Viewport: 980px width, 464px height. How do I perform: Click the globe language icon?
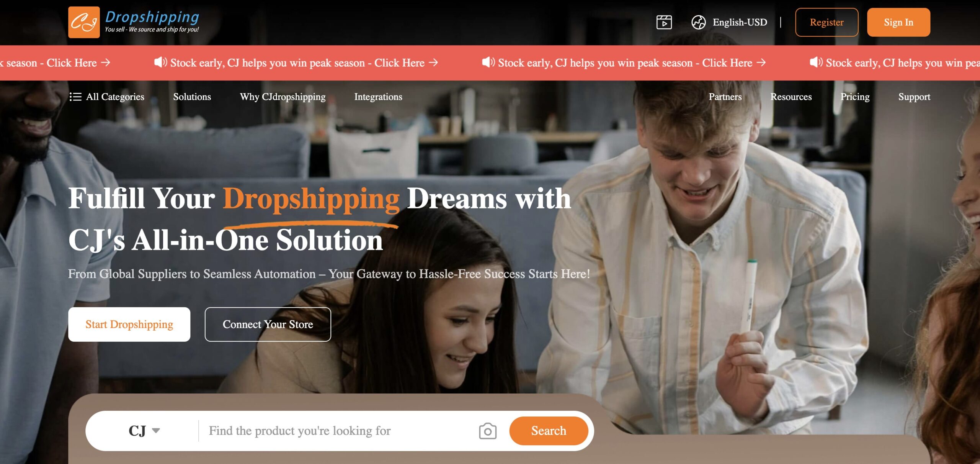pyautogui.click(x=698, y=22)
